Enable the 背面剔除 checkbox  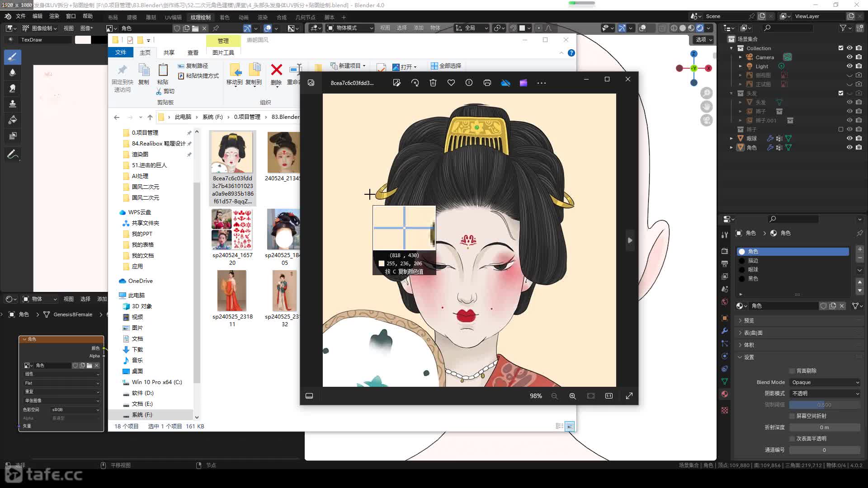coord(792,371)
